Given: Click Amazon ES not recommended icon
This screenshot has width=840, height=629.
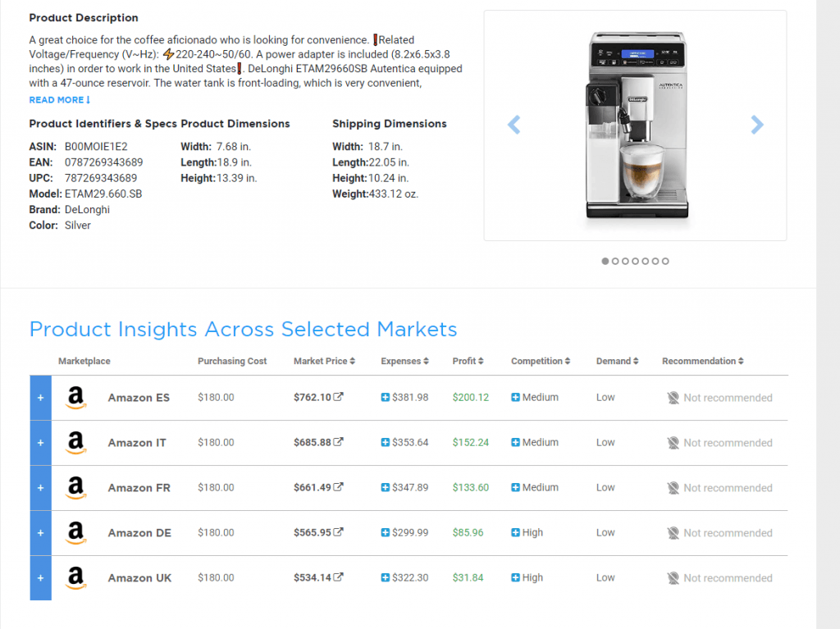Looking at the screenshot, I should point(673,398).
